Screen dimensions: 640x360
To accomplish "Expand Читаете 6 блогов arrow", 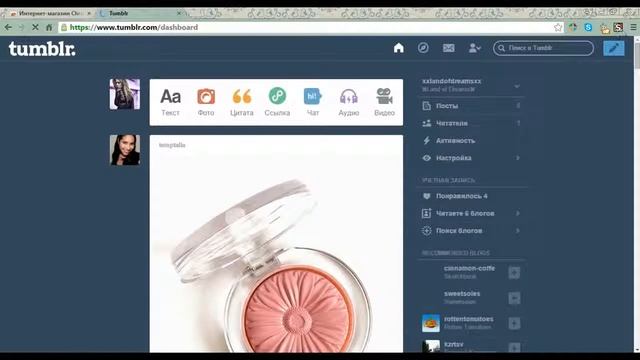I will pyautogui.click(x=518, y=213).
